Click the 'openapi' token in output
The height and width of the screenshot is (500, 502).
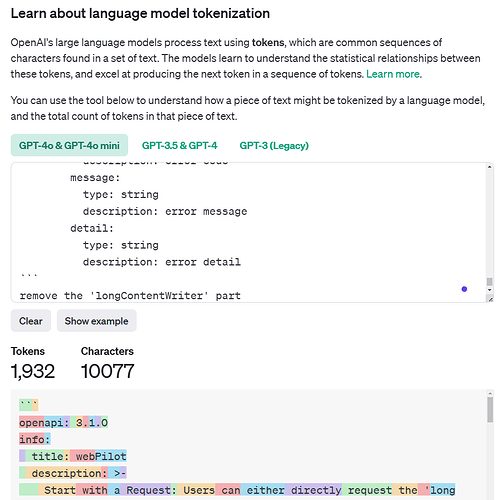pyautogui.click(x=41, y=423)
